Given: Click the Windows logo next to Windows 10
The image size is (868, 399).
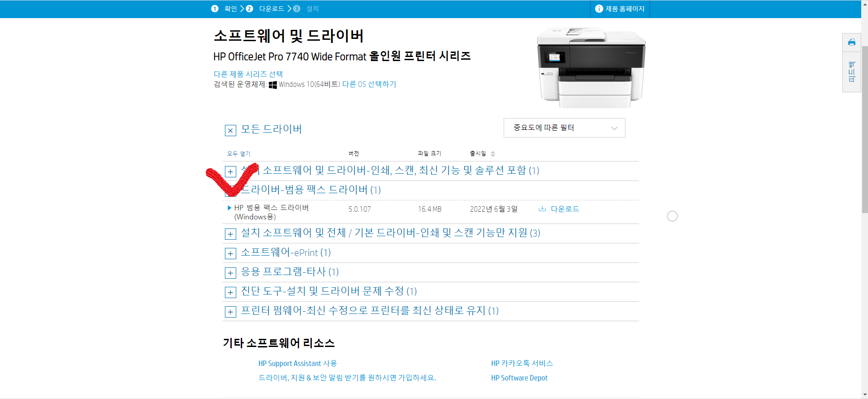Looking at the screenshot, I should [x=272, y=85].
